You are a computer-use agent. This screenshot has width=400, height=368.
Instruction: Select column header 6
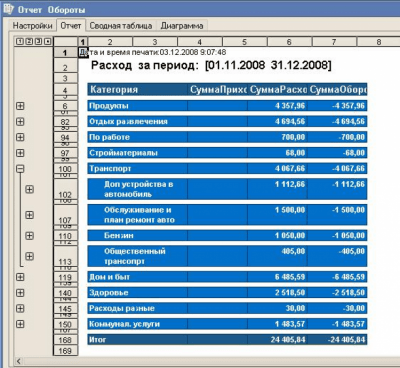tap(289, 42)
